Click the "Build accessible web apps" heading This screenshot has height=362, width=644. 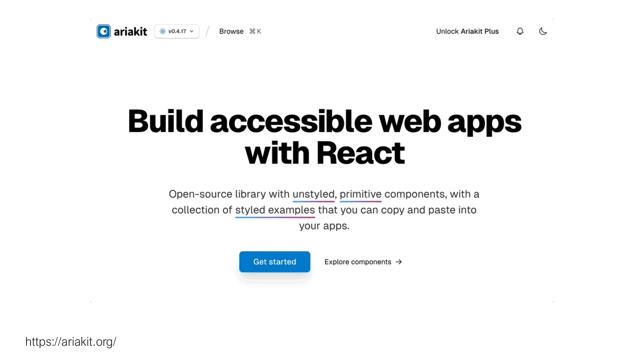click(325, 122)
